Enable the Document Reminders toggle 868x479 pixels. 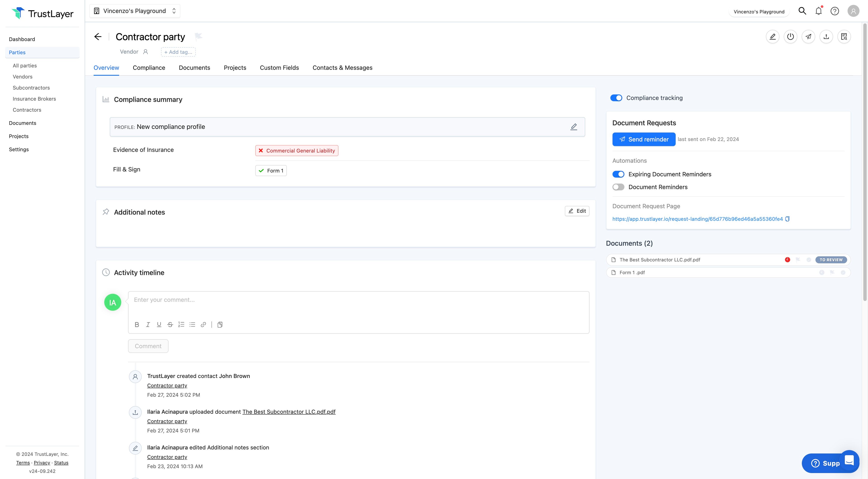(x=618, y=187)
